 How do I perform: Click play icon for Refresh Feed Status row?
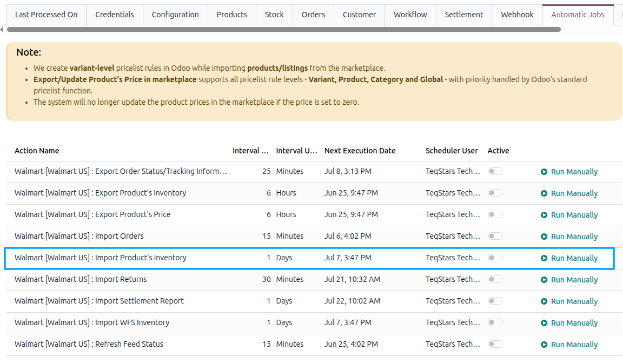pos(544,345)
